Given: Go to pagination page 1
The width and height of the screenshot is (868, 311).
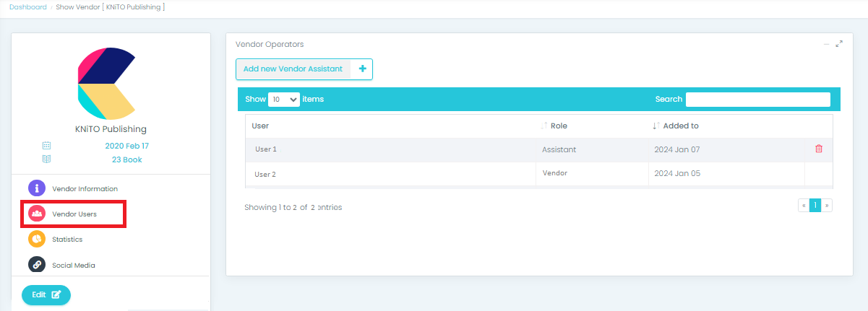Looking at the screenshot, I should pos(815,206).
